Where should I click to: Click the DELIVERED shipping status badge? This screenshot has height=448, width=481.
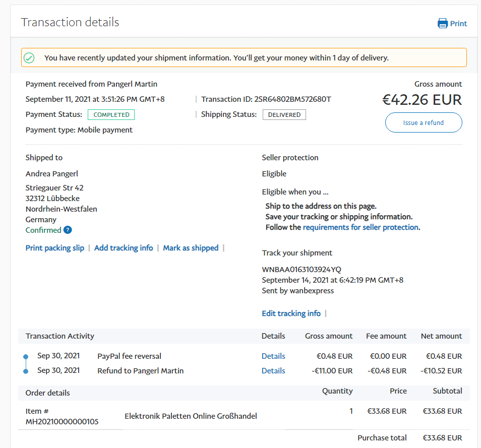click(284, 115)
